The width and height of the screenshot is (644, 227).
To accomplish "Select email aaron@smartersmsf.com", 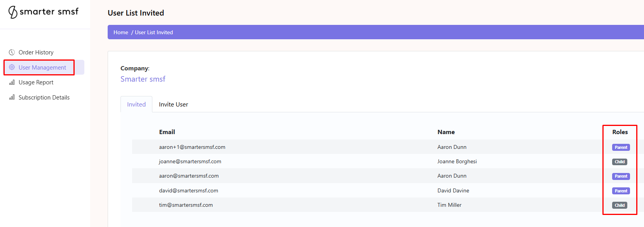I will [189, 176].
